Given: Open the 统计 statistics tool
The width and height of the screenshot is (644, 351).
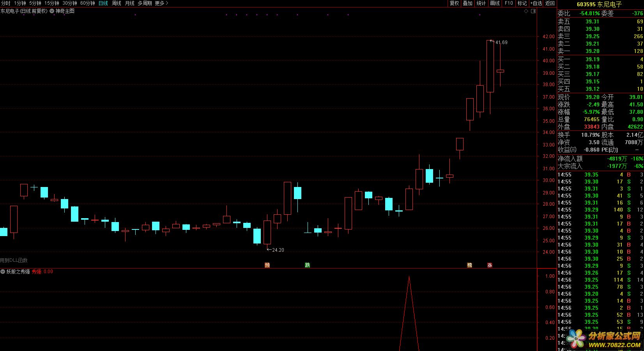Looking at the screenshot, I should tap(481, 3).
